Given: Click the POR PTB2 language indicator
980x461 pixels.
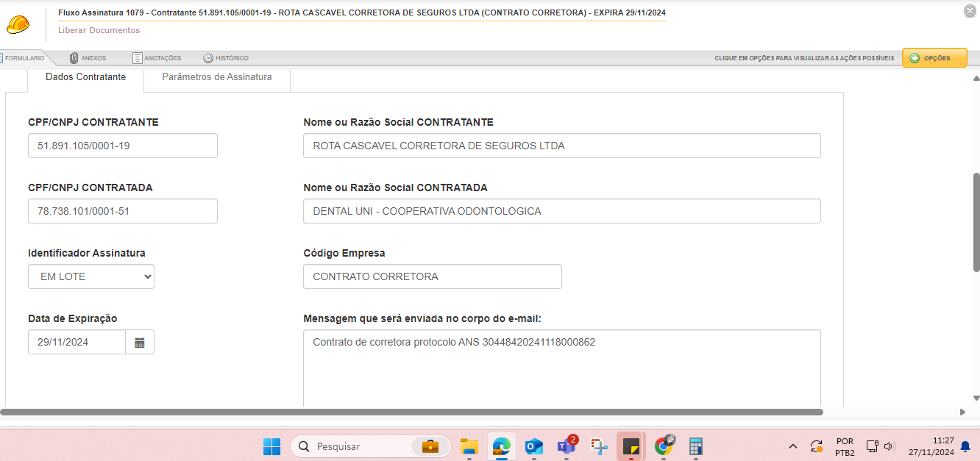Looking at the screenshot, I should [x=845, y=446].
